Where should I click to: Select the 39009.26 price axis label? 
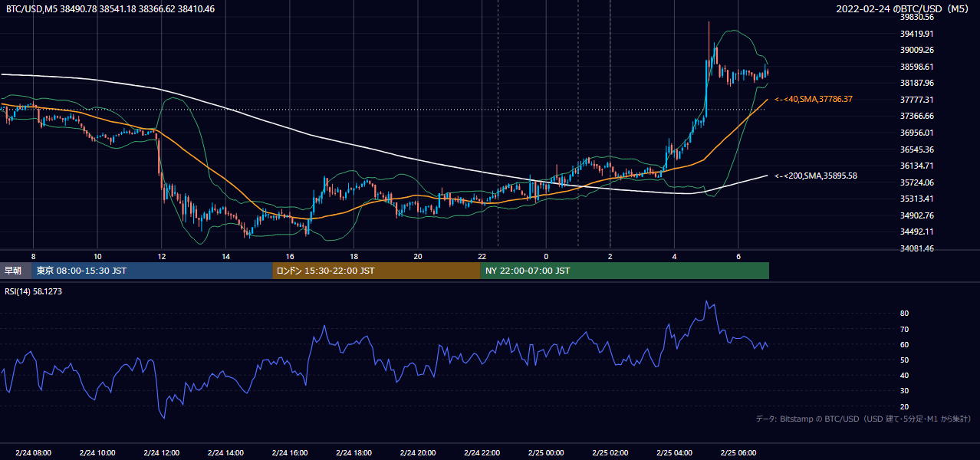pyautogui.click(x=916, y=50)
